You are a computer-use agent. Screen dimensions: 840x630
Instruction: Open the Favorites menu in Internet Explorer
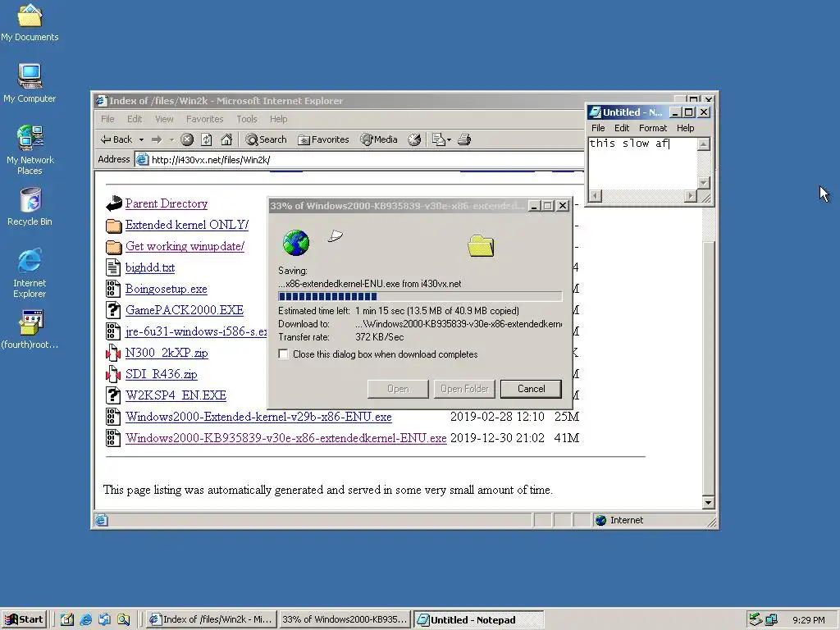pos(204,119)
